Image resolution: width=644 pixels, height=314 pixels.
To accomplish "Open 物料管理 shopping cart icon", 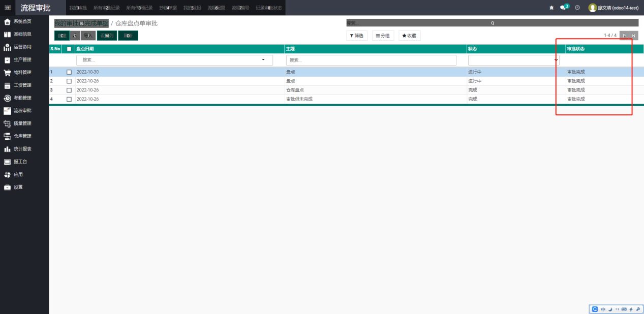I will 8,73.
